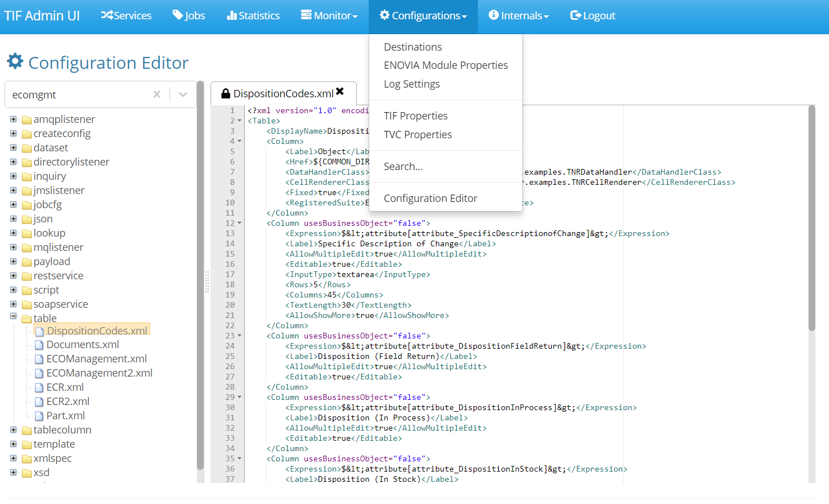Select TIF Properties from Configurations menu
Viewport: 829px width, 504px height.
pos(415,116)
